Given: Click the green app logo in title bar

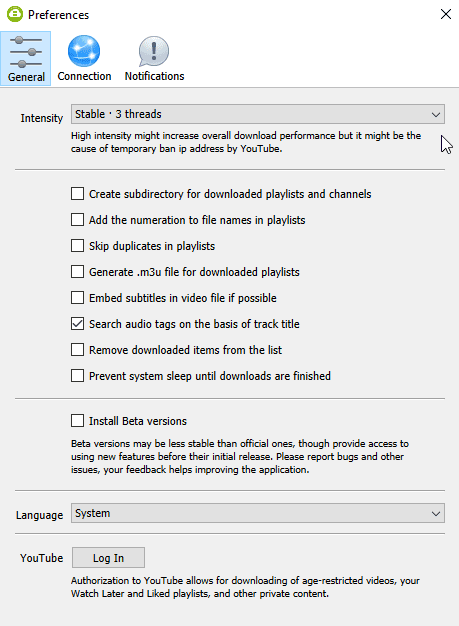Looking at the screenshot, I should [x=15, y=14].
